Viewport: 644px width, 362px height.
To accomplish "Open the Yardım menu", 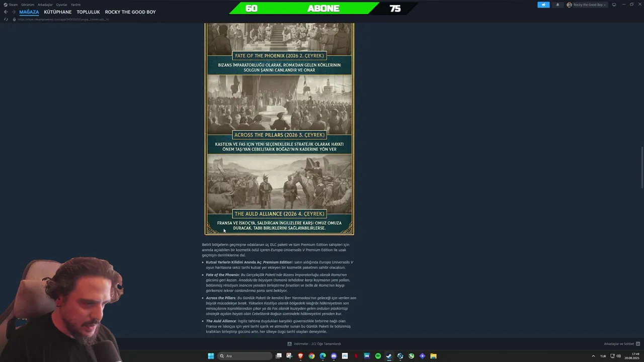I will click(75, 5).
